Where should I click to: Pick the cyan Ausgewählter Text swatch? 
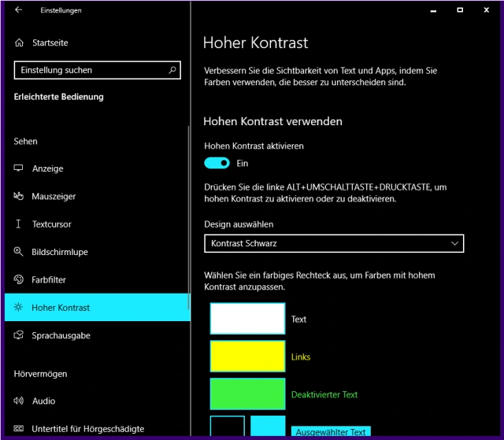click(268, 426)
